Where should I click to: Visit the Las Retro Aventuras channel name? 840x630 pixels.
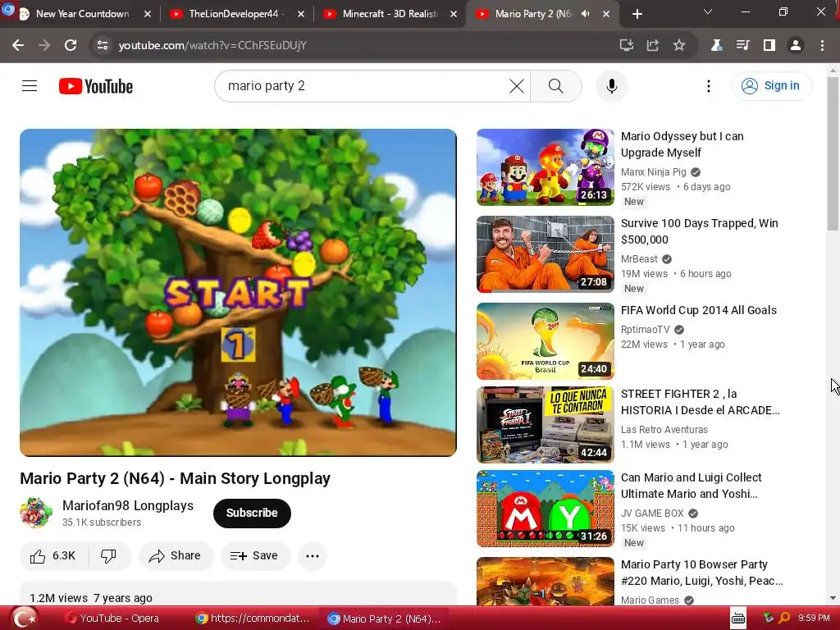pos(664,430)
